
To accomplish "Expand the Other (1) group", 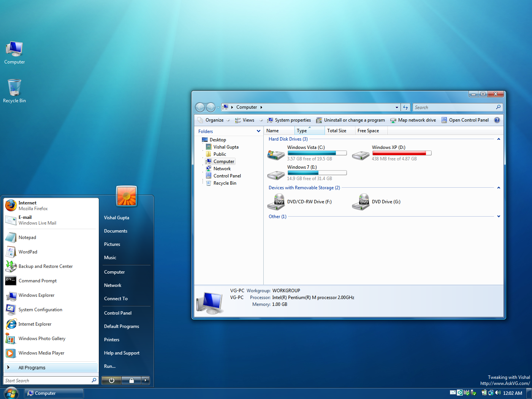I will 499,217.
